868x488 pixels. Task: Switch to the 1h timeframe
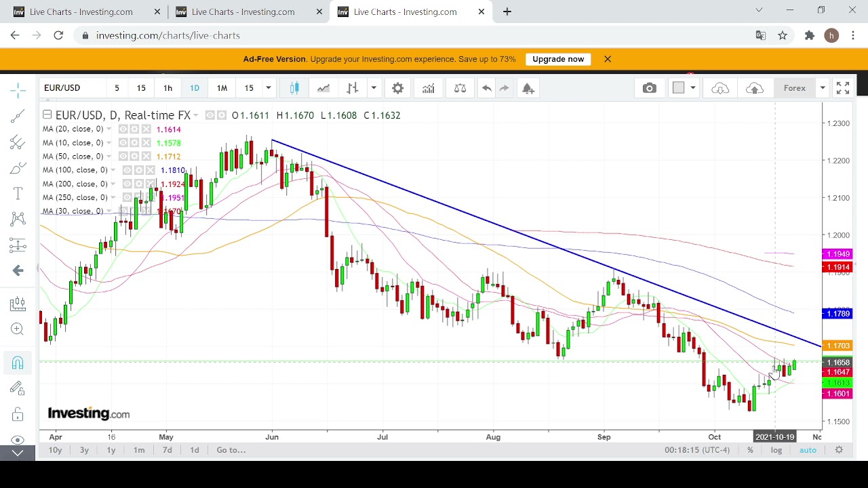[167, 88]
